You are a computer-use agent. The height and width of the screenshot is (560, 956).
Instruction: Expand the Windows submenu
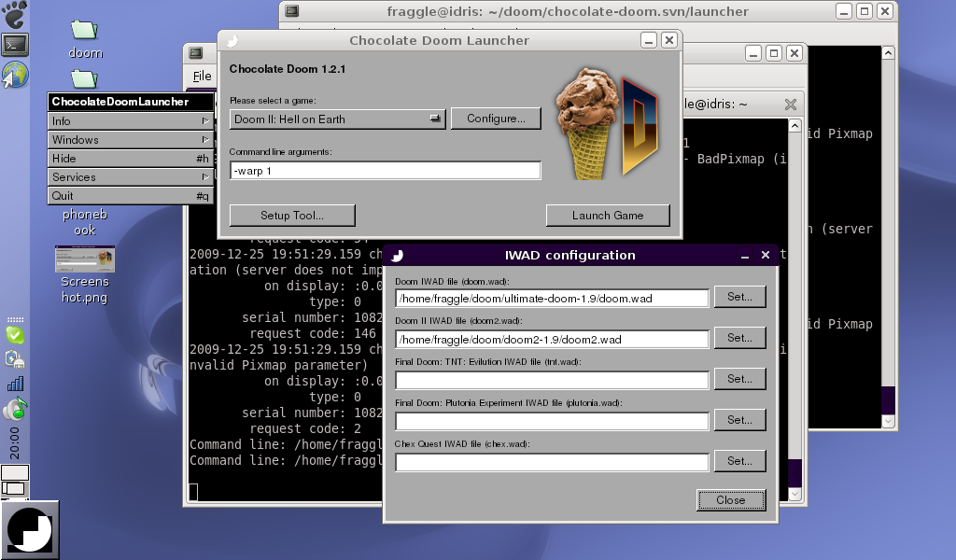tap(130, 140)
